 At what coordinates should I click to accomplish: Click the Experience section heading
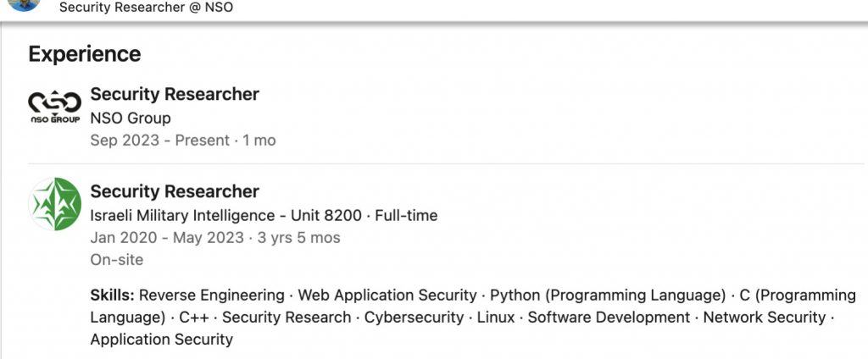point(84,54)
